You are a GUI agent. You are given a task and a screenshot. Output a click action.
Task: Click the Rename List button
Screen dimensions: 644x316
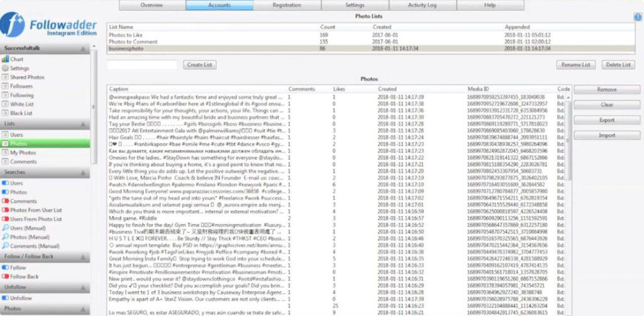coord(576,65)
